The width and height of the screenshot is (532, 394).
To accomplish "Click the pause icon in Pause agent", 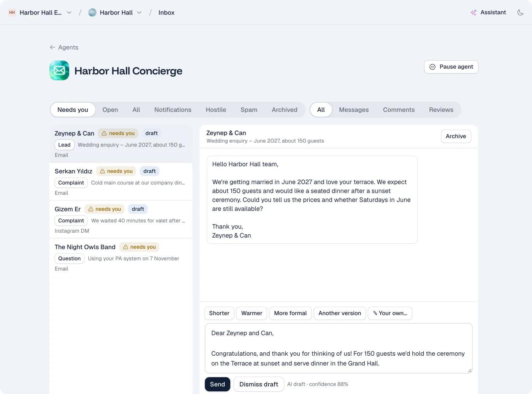I will (432, 67).
